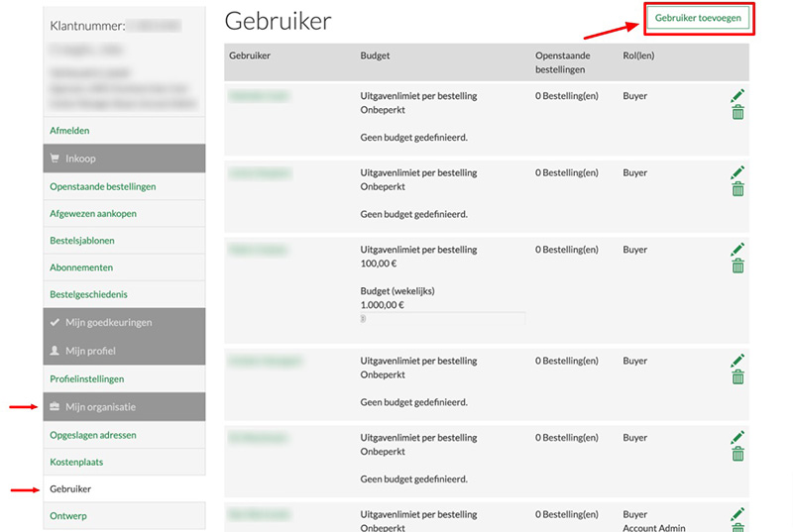
Task: Click the pencil icon for the second user
Action: pos(737,172)
